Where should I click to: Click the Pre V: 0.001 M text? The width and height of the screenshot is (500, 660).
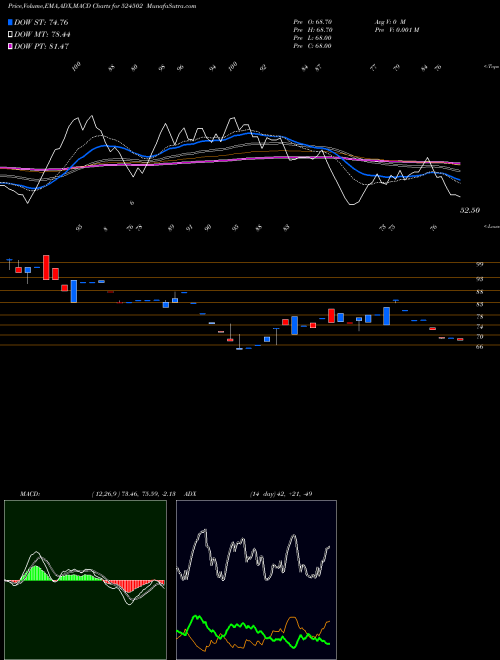(x=396, y=30)
